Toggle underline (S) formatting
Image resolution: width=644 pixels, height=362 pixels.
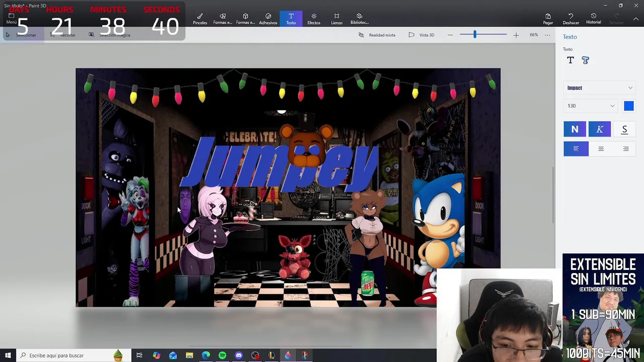tap(624, 129)
